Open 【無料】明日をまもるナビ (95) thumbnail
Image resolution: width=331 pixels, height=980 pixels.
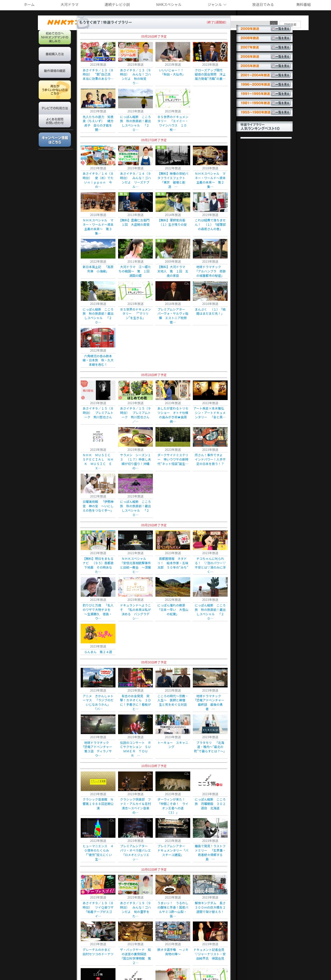tap(98, 540)
